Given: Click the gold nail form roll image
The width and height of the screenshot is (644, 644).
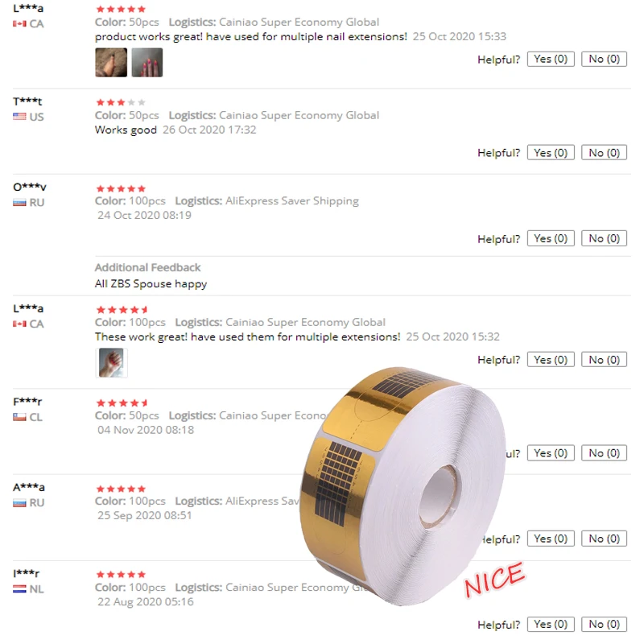Looking at the screenshot, I should 402,486.
